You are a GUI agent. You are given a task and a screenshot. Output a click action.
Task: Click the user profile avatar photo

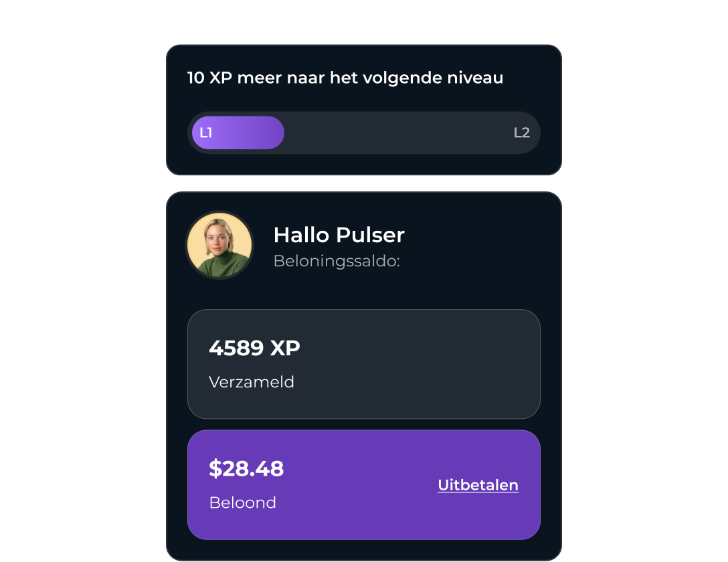click(x=219, y=245)
